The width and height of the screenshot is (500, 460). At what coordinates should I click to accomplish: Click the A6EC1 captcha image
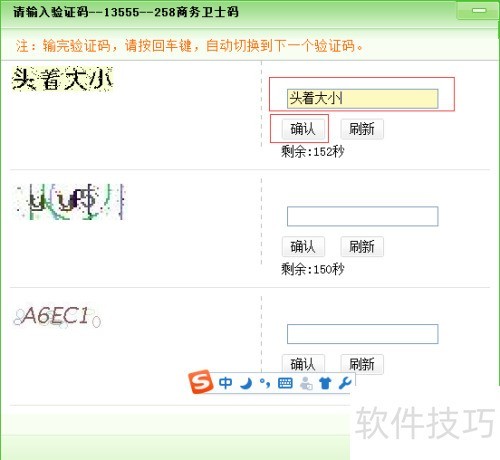click(57, 316)
